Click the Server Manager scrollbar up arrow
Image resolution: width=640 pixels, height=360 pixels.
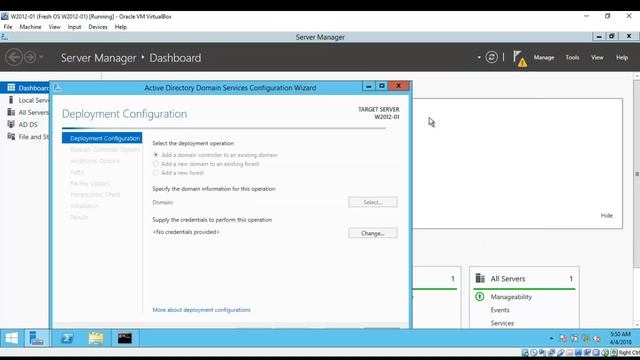[636, 76]
